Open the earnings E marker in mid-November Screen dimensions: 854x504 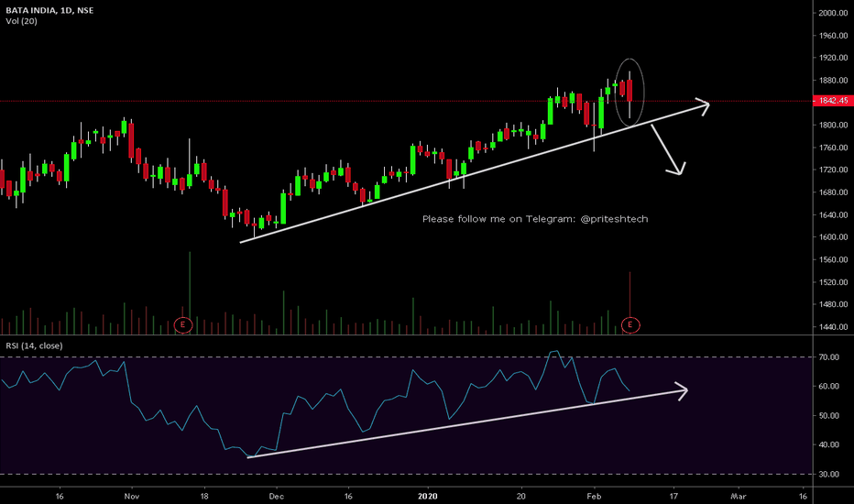[x=183, y=324]
